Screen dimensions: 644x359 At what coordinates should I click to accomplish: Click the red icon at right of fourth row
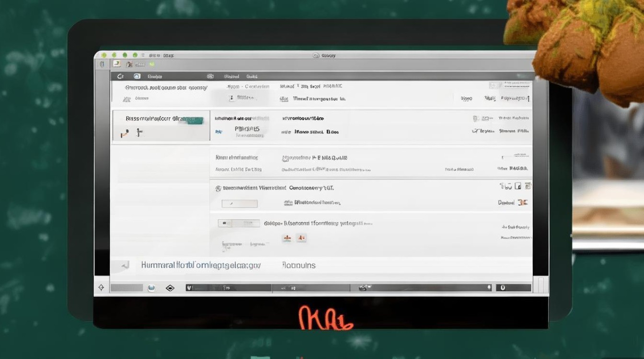pos(522,202)
